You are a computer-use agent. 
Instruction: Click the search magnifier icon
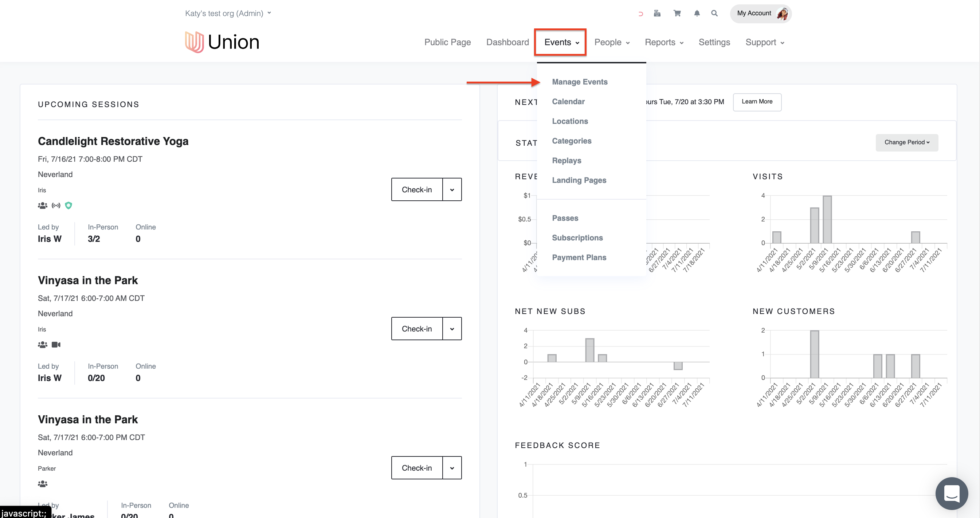pyautogui.click(x=714, y=13)
